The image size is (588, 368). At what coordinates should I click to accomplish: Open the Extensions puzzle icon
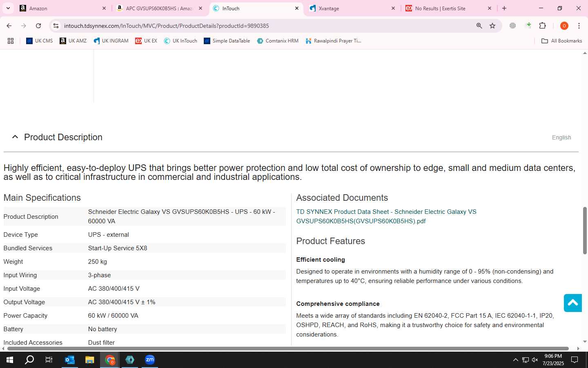pyautogui.click(x=542, y=26)
